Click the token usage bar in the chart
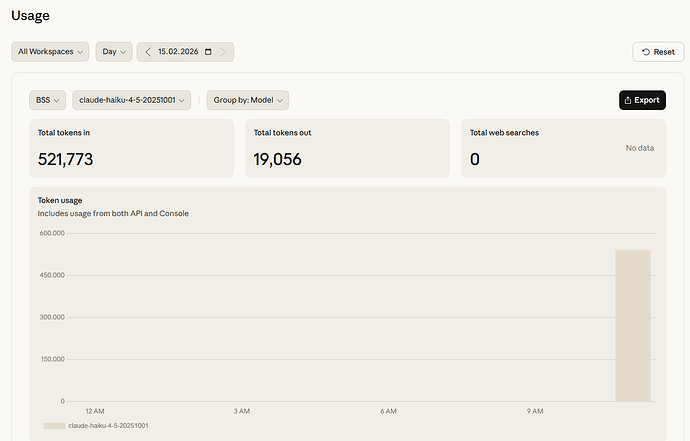Screen dimensions: 690x441 [x=632, y=325]
